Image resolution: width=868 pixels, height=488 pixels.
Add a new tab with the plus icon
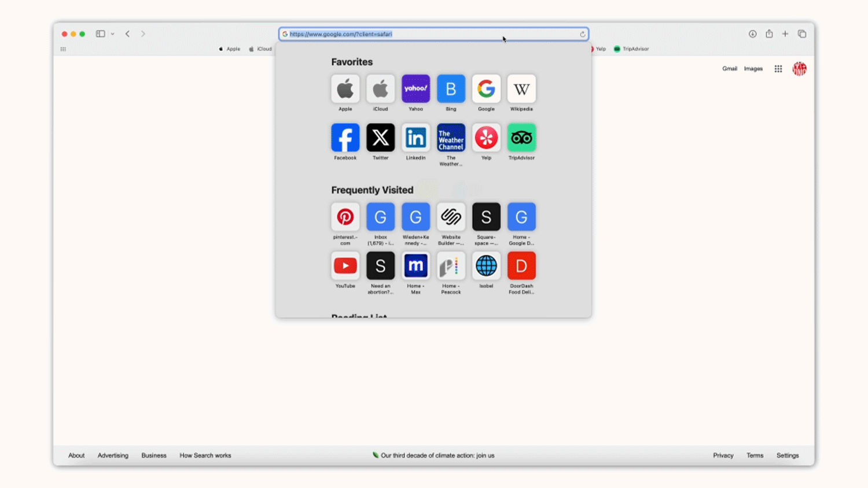pos(785,34)
